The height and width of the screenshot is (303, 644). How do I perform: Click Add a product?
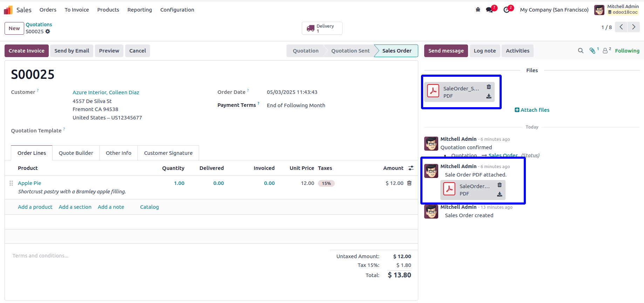tap(35, 207)
